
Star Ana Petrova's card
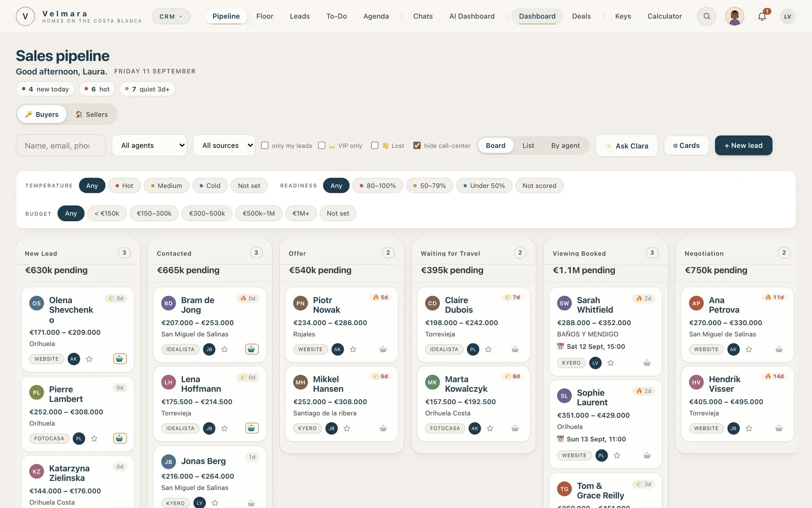click(749, 349)
